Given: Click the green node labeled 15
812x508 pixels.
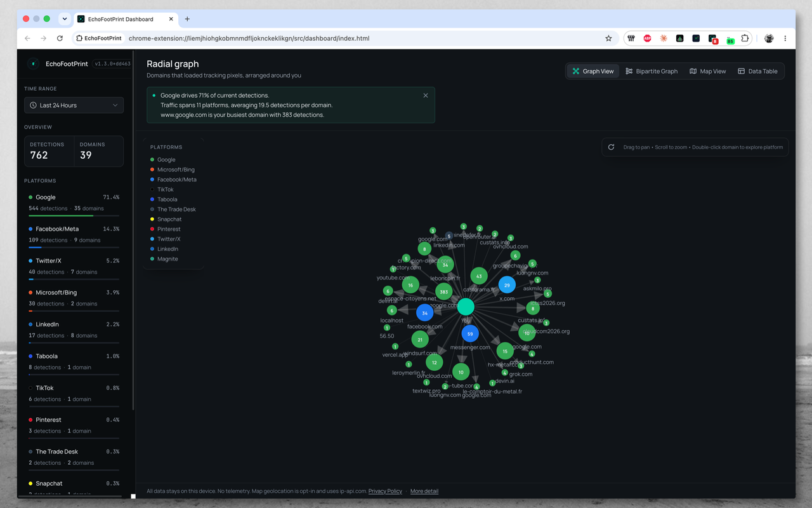Looking at the screenshot, I should click(x=505, y=351).
